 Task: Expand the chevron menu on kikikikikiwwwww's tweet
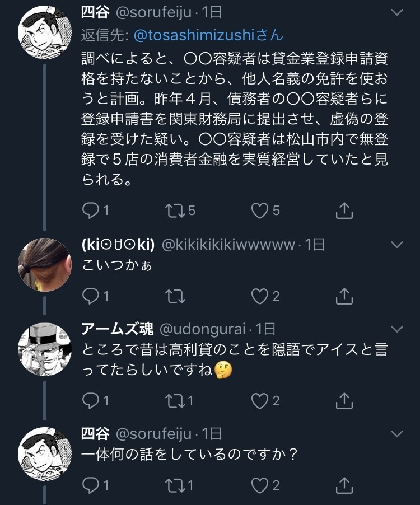point(396,245)
